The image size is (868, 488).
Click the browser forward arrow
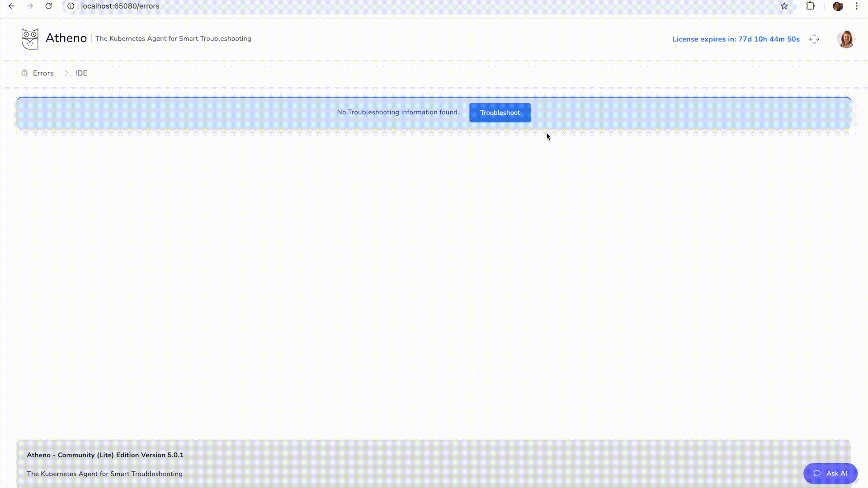click(30, 6)
